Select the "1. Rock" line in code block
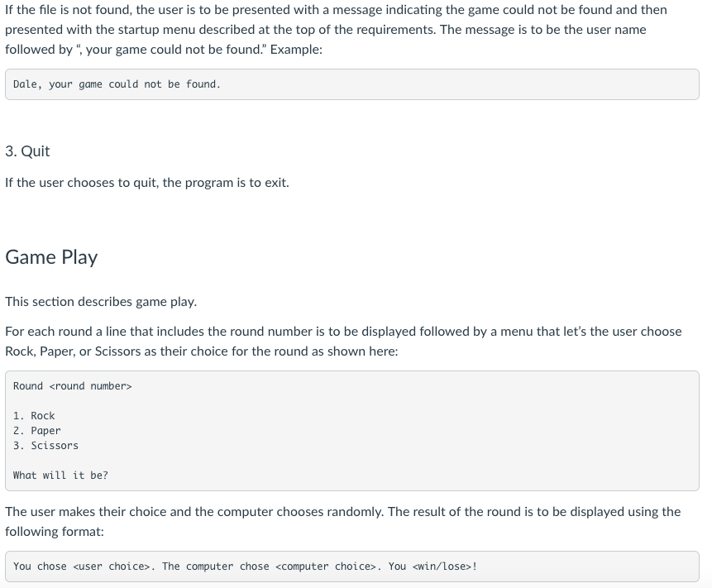The image size is (712, 588). 34,416
